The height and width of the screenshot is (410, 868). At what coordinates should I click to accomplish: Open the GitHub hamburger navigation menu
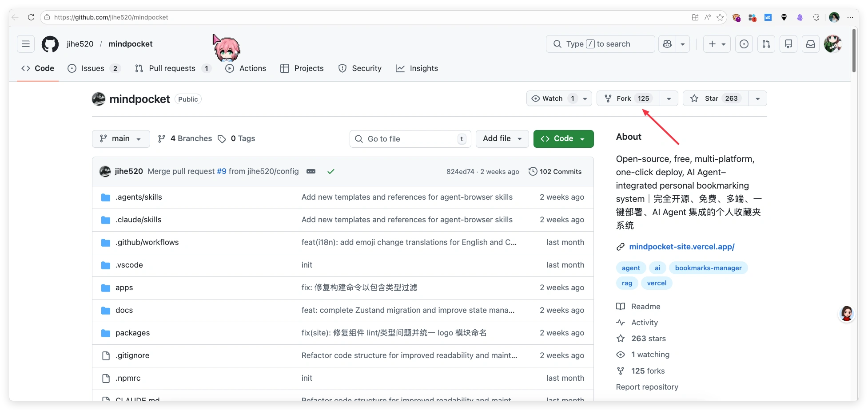26,44
